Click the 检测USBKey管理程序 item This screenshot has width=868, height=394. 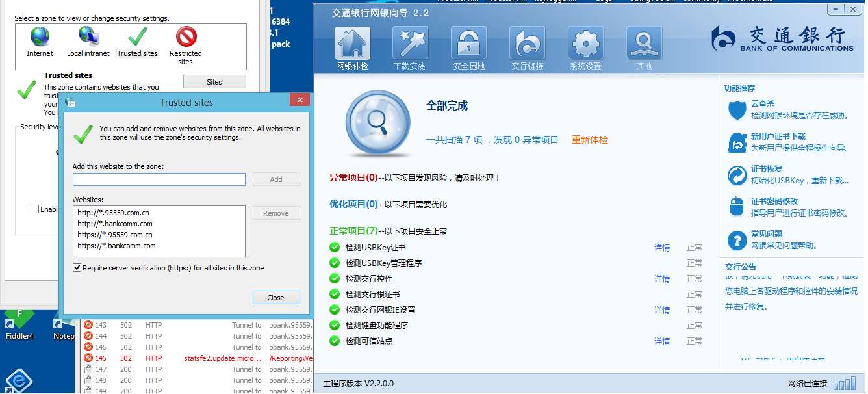pos(384,263)
